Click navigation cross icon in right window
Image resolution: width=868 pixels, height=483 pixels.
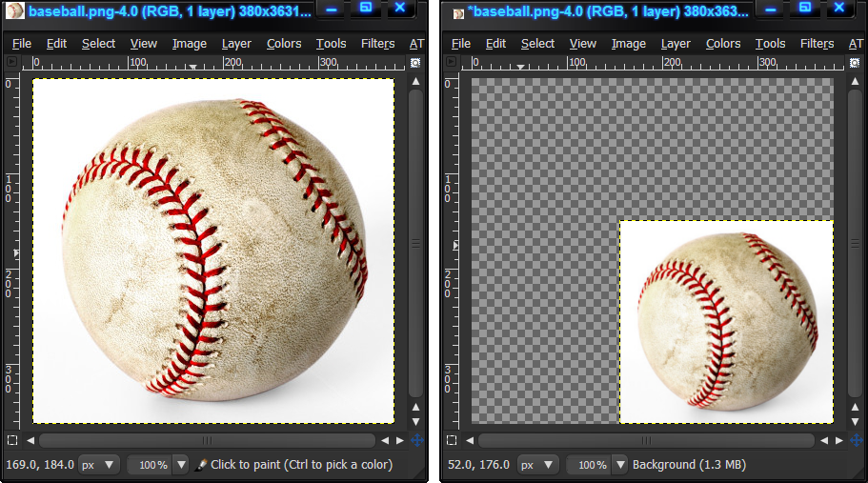point(857,440)
